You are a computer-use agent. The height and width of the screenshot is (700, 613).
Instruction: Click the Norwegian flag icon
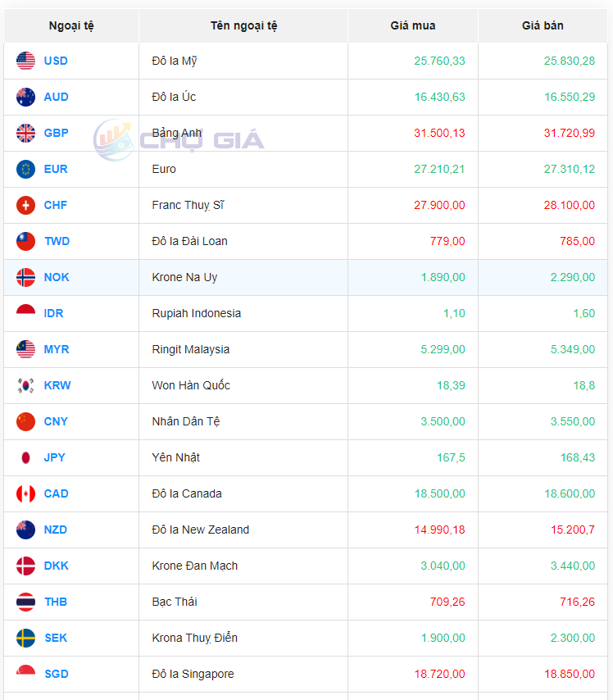tap(25, 277)
